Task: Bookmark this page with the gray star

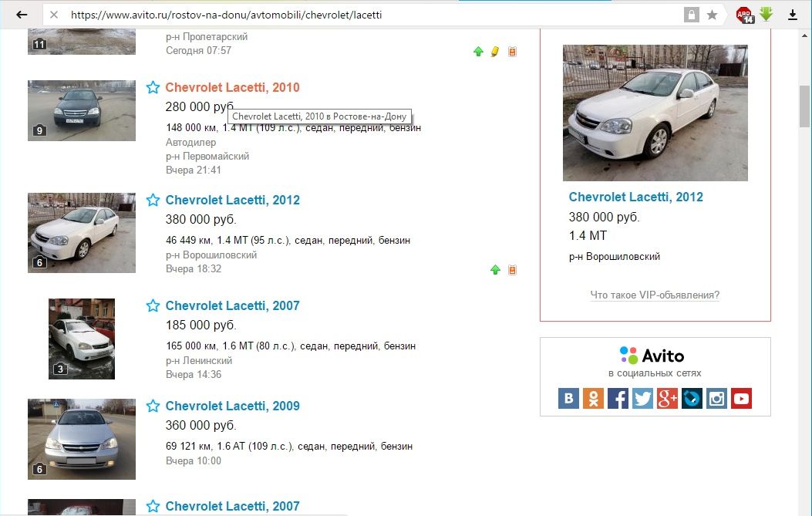Action: pos(712,15)
